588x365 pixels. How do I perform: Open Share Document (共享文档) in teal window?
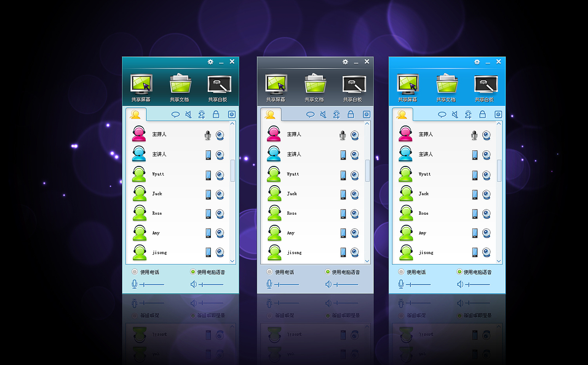(180, 88)
